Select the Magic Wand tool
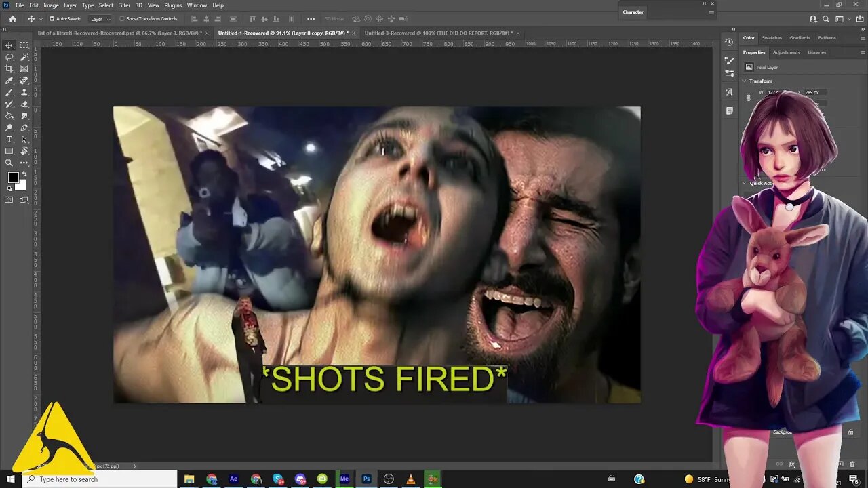Image resolution: width=868 pixels, height=488 pixels. 24,57
